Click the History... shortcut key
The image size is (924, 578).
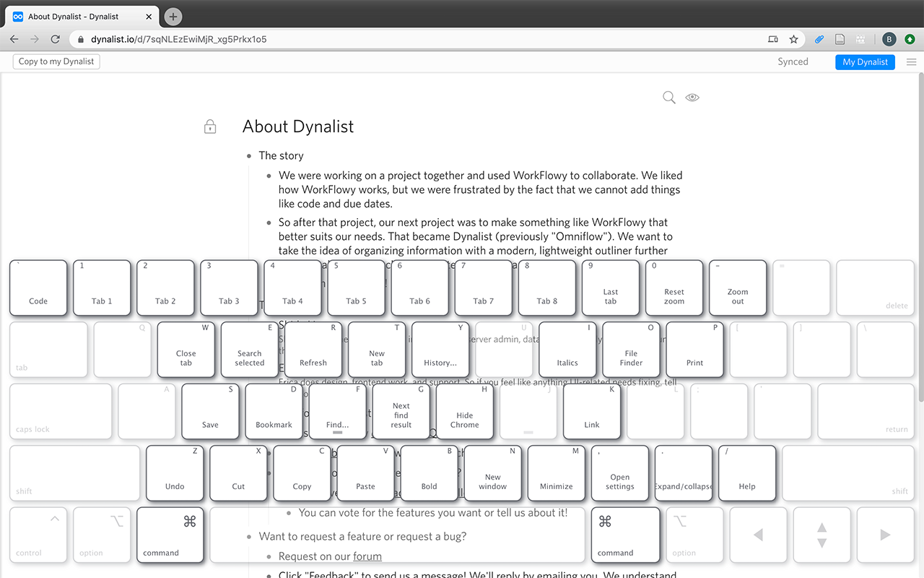[x=440, y=350]
